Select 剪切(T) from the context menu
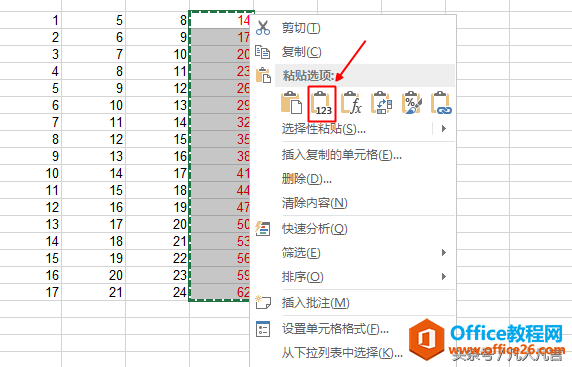 (x=301, y=28)
